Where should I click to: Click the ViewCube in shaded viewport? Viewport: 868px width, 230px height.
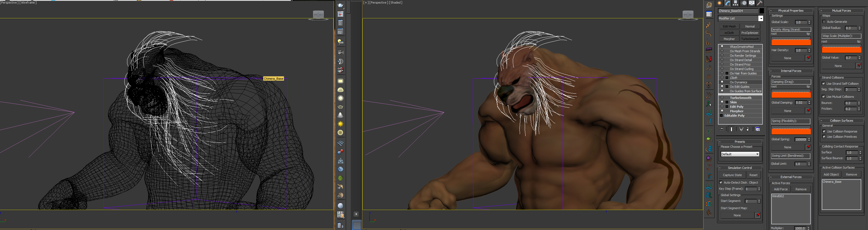(688, 15)
